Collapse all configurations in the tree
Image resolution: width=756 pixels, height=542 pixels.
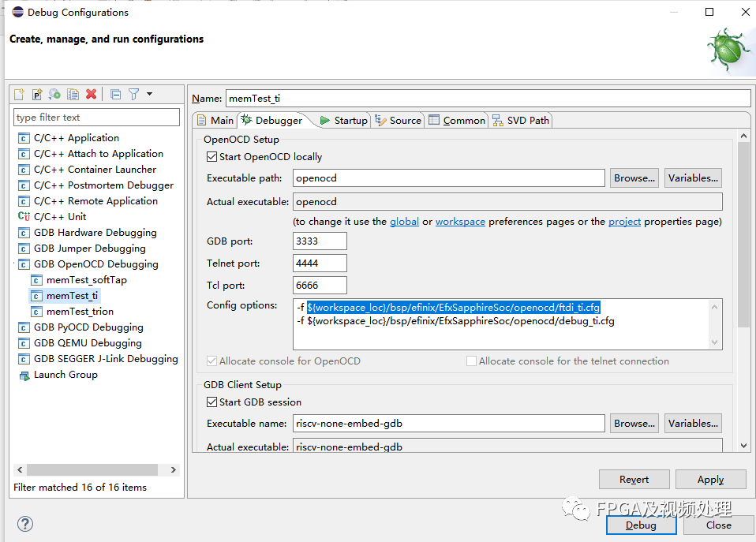[115, 94]
